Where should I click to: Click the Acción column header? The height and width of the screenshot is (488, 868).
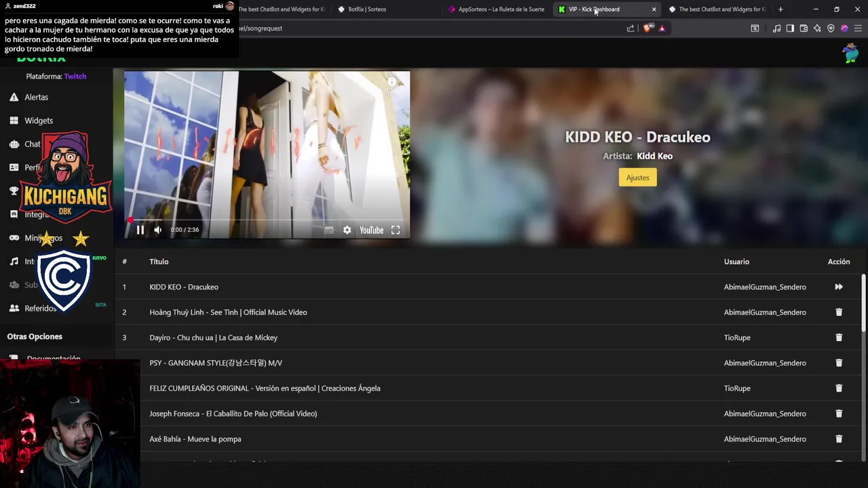pyautogui.click(x=839, y=262)
